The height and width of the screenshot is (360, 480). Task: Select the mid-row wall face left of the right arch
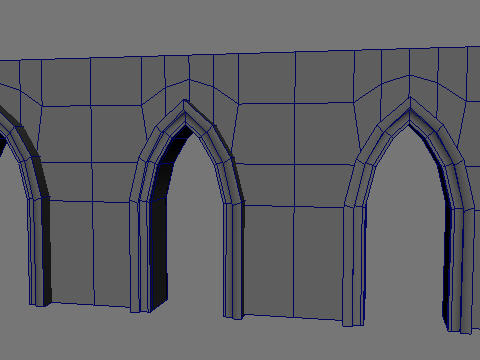(325, 134)
